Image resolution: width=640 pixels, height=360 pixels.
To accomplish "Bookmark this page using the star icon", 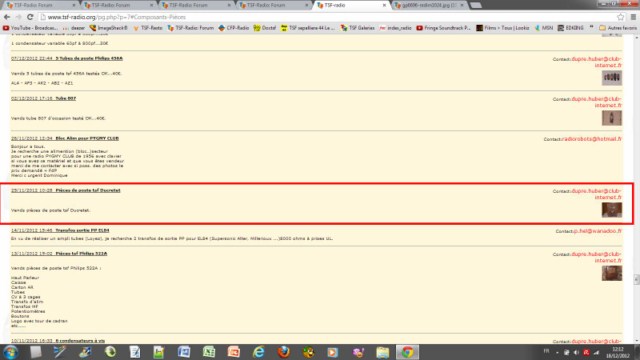I will pos(620,17).
